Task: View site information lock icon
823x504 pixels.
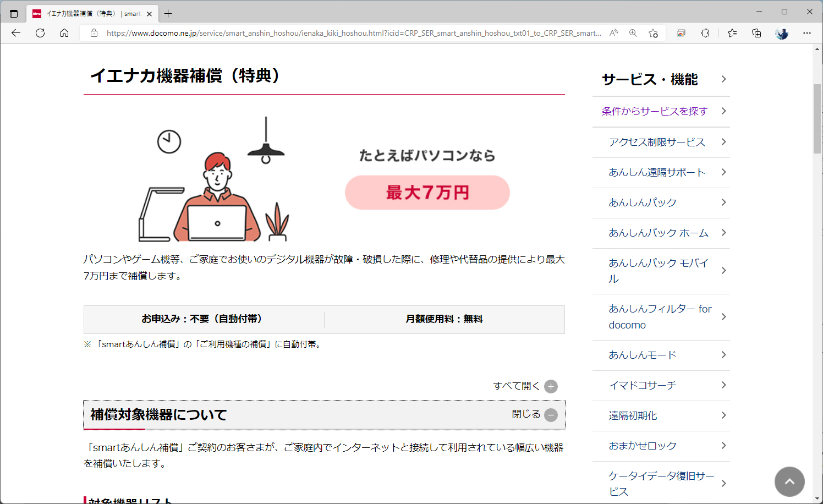Action: pyautogui.click(x=94, y=33)
